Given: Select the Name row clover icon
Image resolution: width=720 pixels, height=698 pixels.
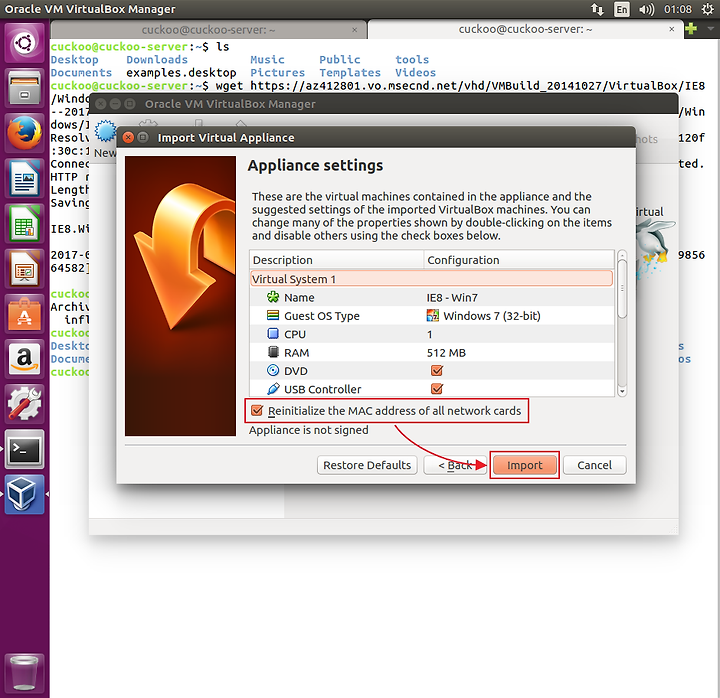Looking at the screenshot, I should [x=273, y=297].
